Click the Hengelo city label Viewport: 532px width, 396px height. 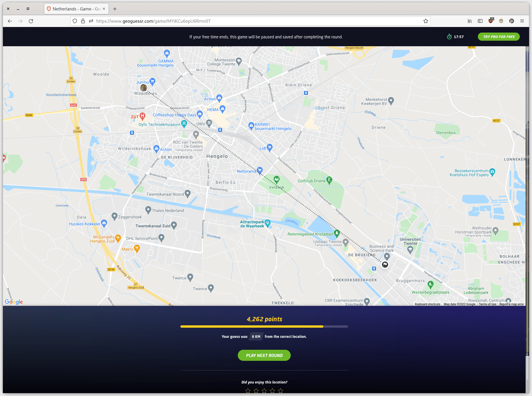pyautogui.click(x=217, y=156)
